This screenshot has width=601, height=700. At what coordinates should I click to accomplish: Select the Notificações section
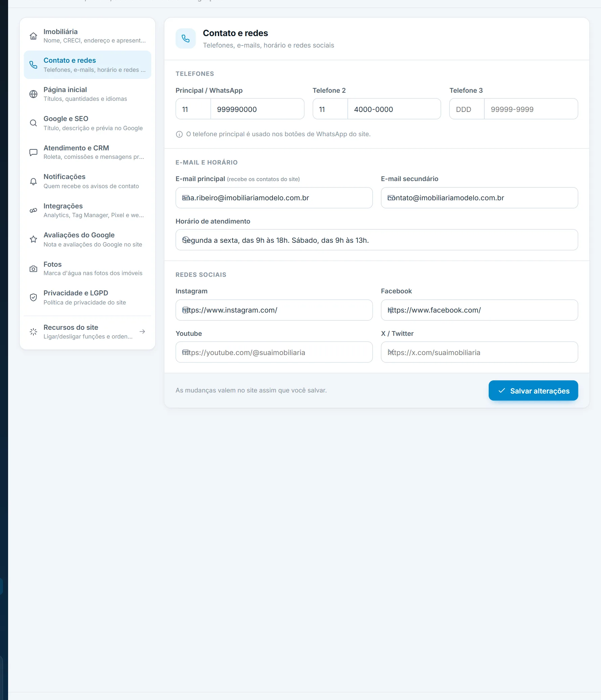[87, 181]
